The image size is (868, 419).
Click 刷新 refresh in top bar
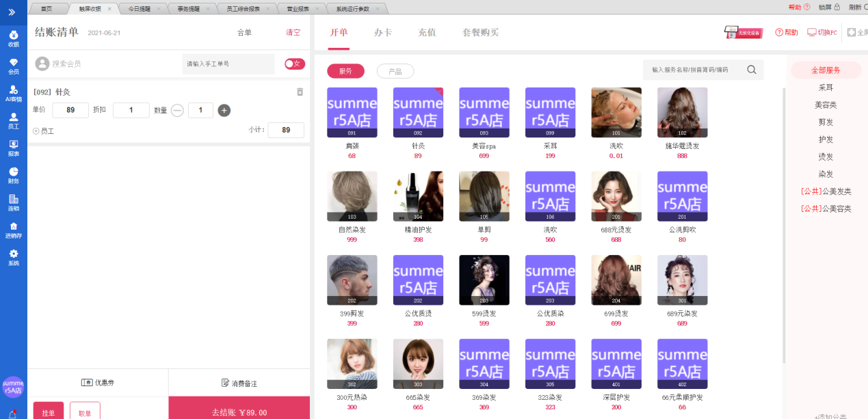pyautogui.click(x=858, y=8)
